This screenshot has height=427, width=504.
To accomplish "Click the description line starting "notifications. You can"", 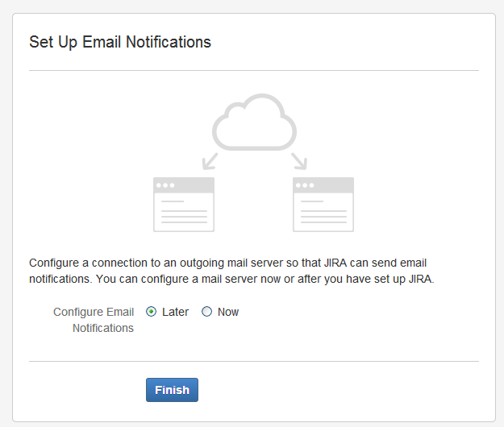I will click(x=231, y=280).
